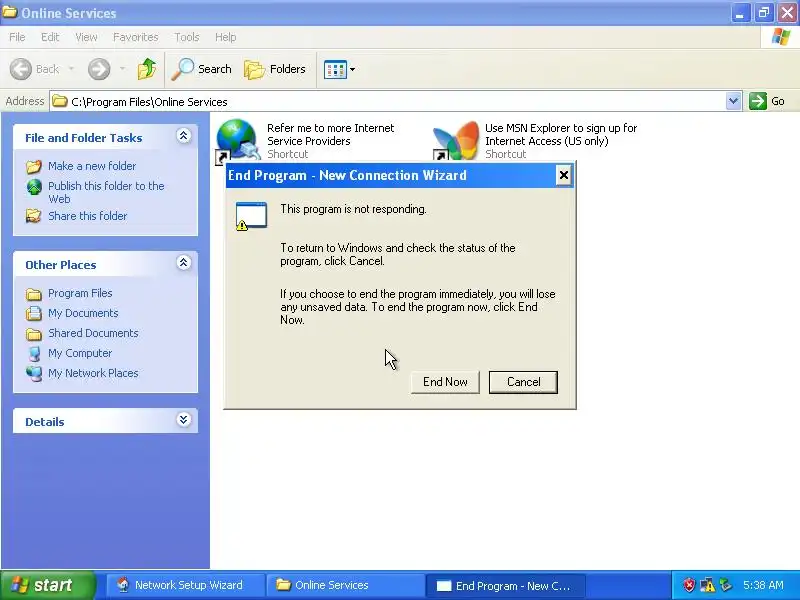Screen dimensions: 800x600
Task: Open My Computer link
Action: click(80, 353)
